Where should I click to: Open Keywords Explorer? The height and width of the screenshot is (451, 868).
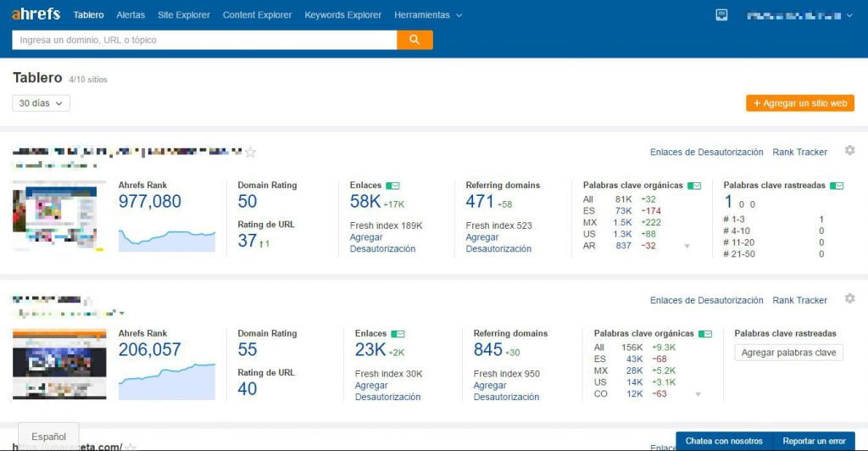coord(343,15)
